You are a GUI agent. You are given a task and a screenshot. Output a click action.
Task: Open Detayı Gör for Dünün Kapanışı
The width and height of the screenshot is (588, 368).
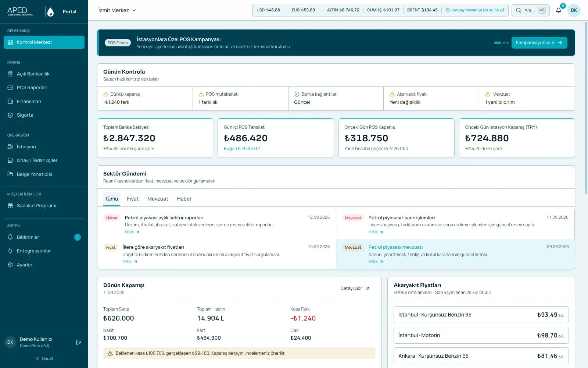[355, 289]
